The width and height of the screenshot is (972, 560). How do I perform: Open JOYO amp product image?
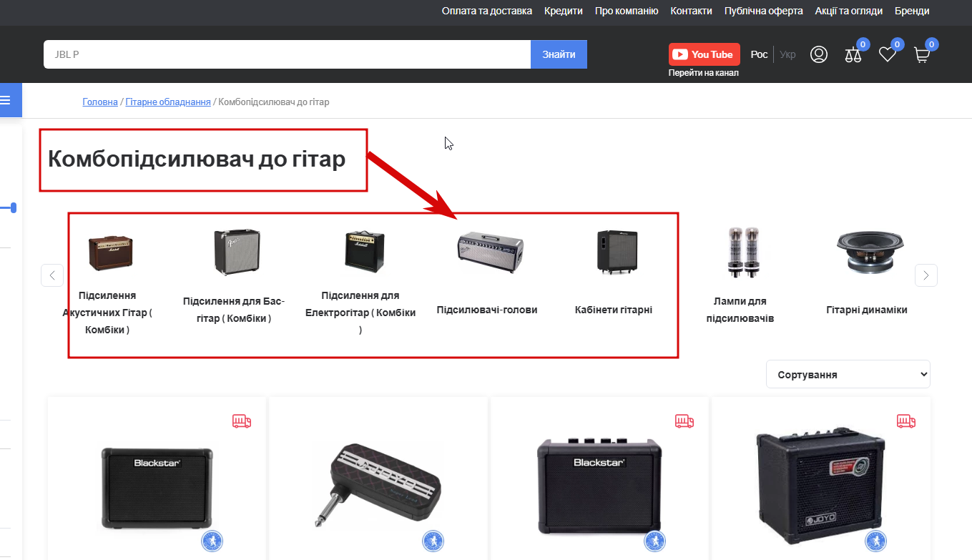click(821, 486)
